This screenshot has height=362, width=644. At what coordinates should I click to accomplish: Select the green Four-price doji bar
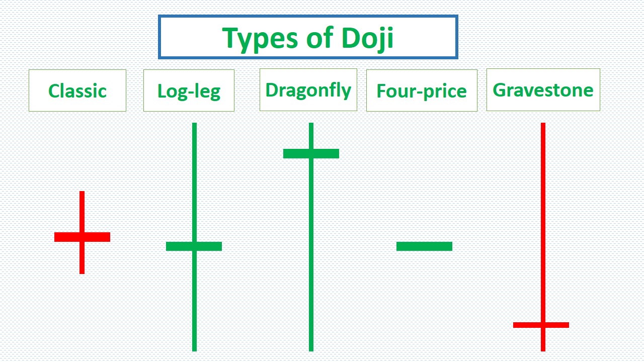[x=424, y=246]
